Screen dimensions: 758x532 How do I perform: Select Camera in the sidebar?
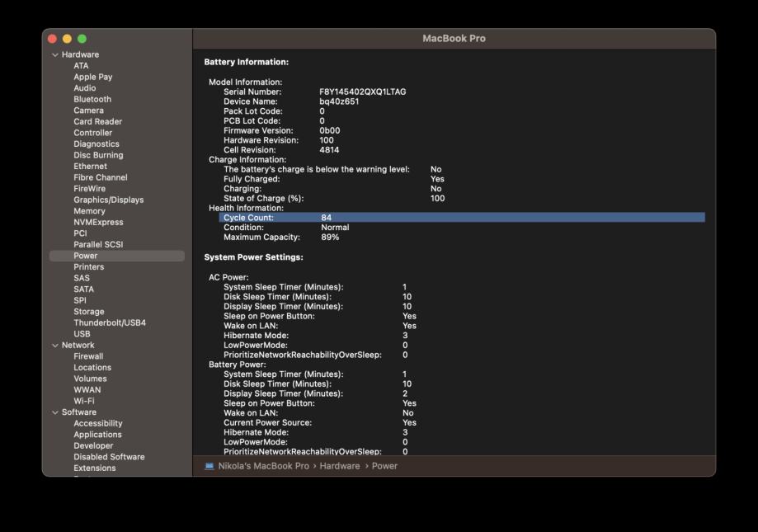[88, 111]
